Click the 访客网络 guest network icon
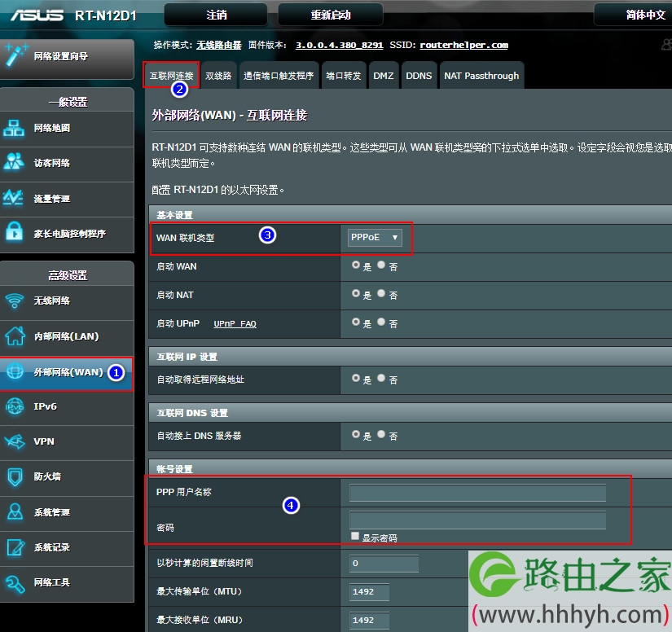 (x=14, y=162)
